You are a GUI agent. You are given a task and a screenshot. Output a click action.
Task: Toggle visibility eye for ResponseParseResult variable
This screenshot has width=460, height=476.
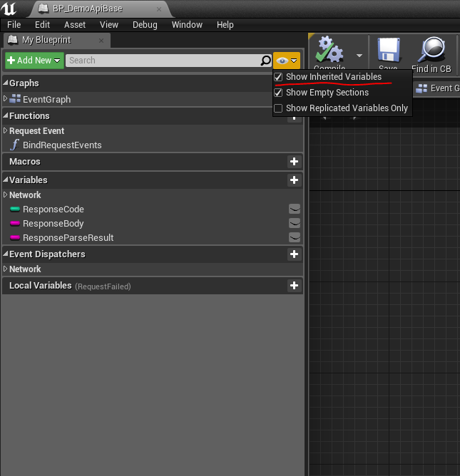coord(295,237)
